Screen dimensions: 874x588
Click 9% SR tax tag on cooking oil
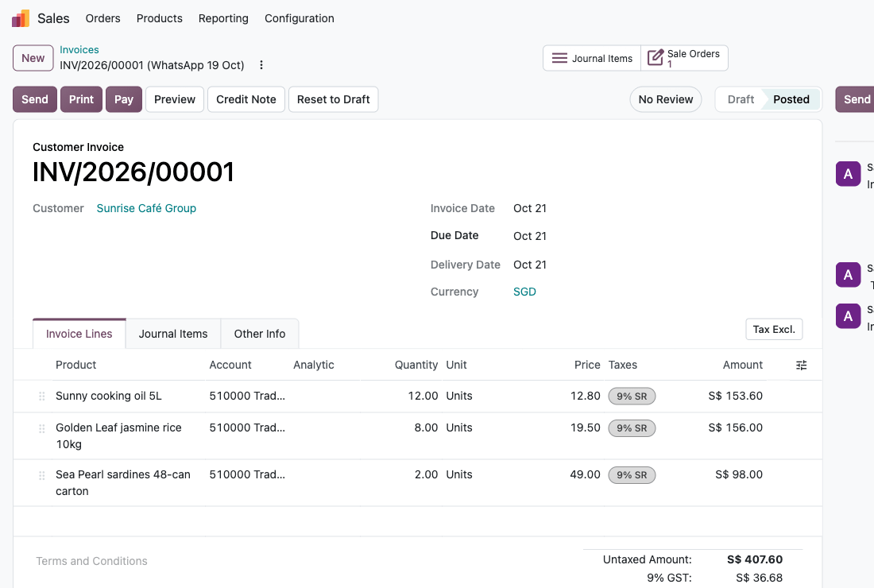click(632, 397)
